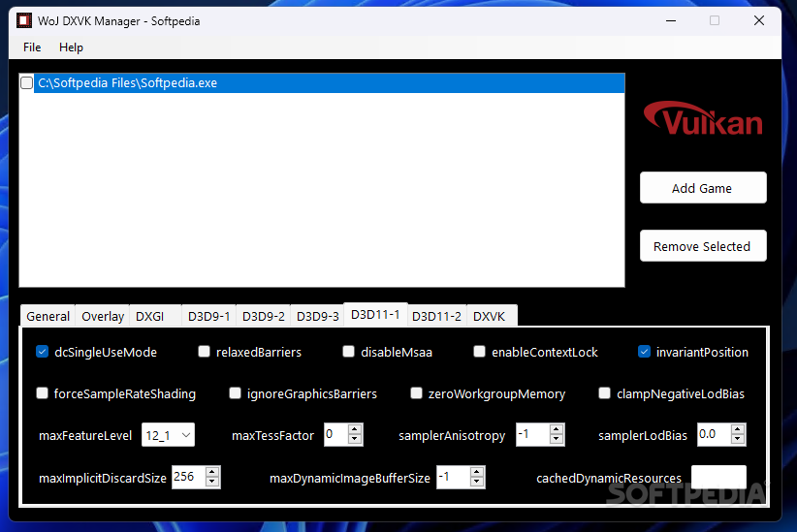Click the maxImplicitDiscardSize value field
The width and height of the screenshot is (797, 532).
point(188,477)
